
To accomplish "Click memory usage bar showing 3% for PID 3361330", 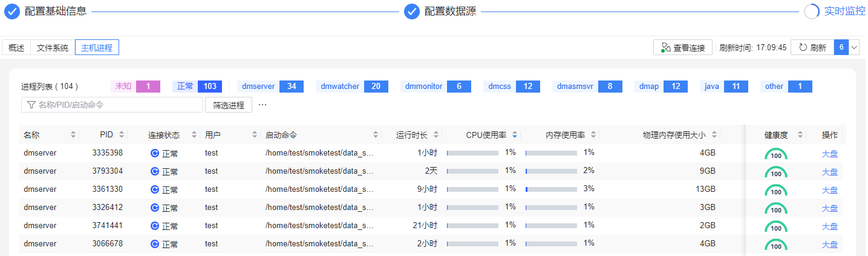I will click(x=551, y=190).
